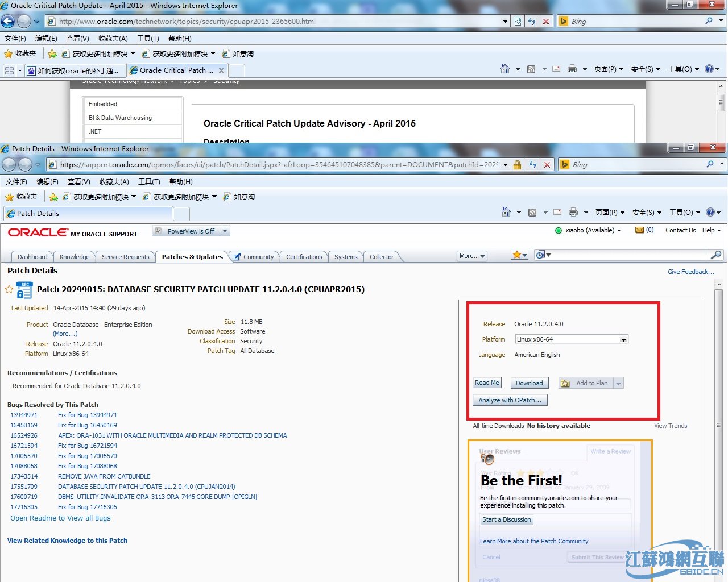Click search magnifier in My Oracle Support

point(716,255)
